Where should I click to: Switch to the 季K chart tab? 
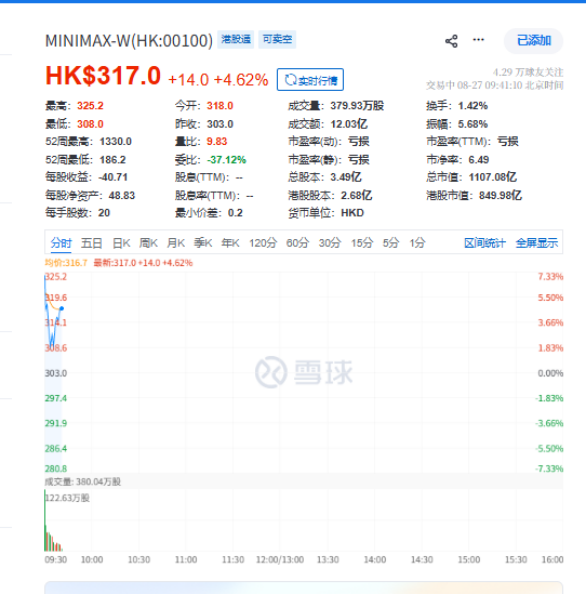203,243
